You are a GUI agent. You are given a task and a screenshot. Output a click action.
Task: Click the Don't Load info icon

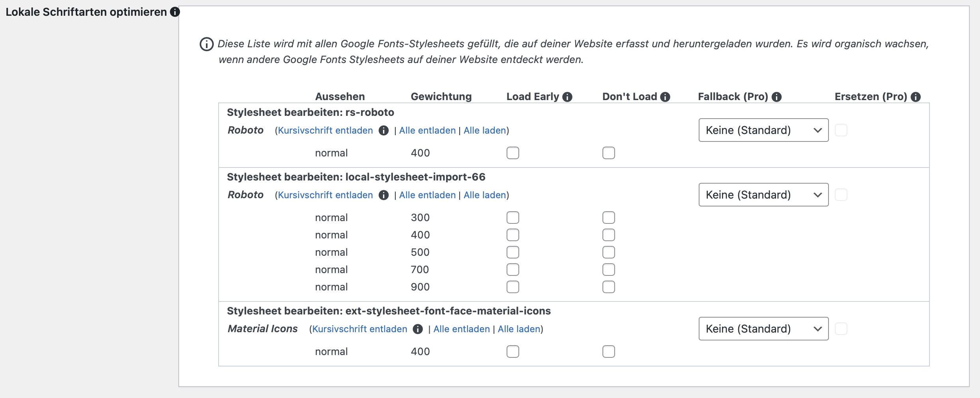pyautogui.click(x=665, y=97)
